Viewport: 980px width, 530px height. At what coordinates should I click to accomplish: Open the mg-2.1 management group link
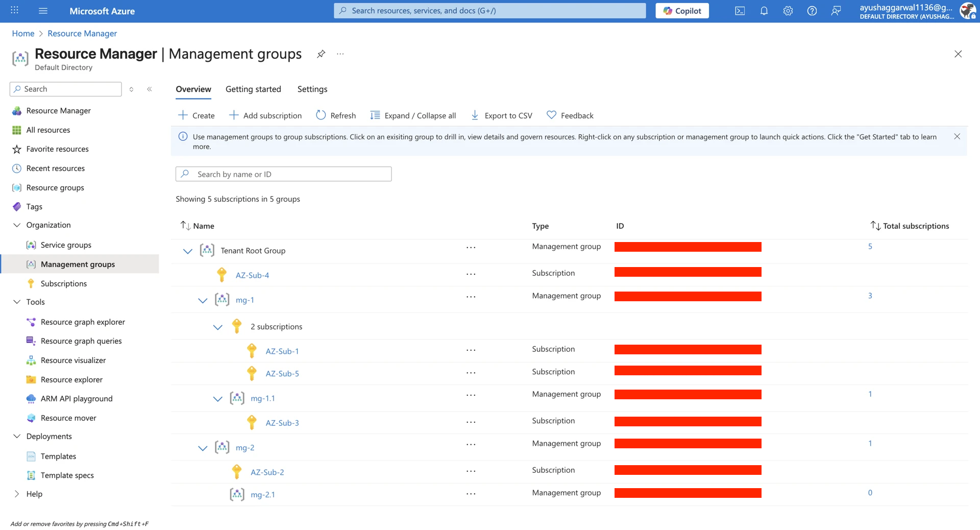(x=262, y=494)
